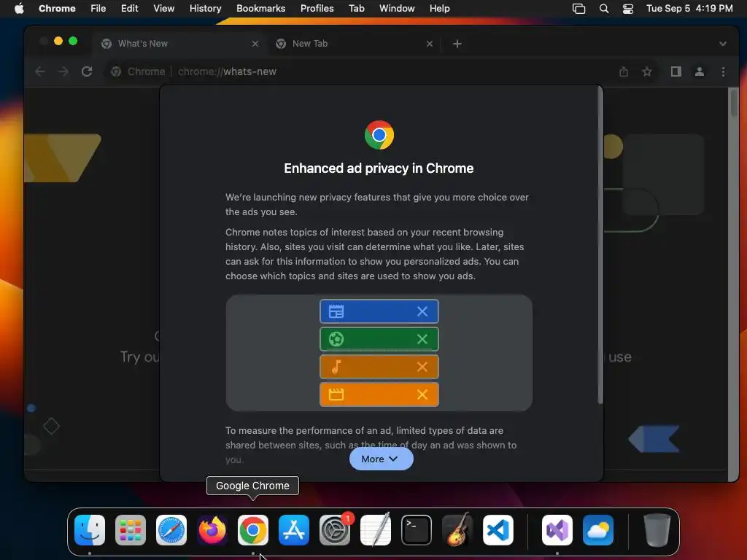
Task: Open the View menu
Action: click(164, 9)
